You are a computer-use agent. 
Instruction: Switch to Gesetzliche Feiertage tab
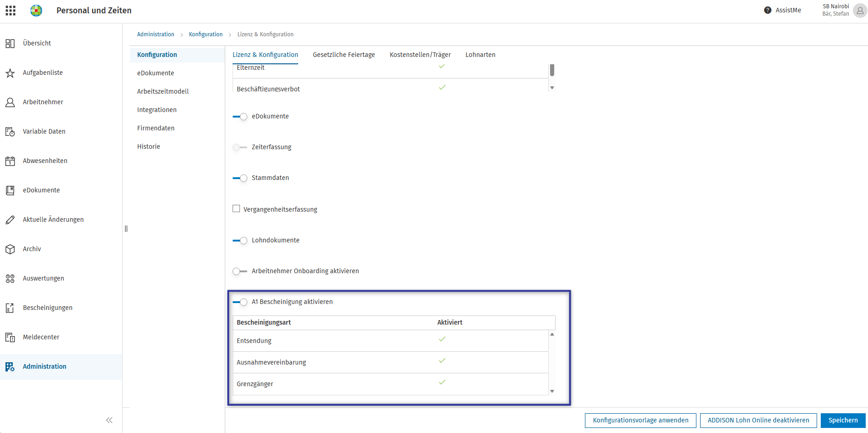(x=344, y=55)
